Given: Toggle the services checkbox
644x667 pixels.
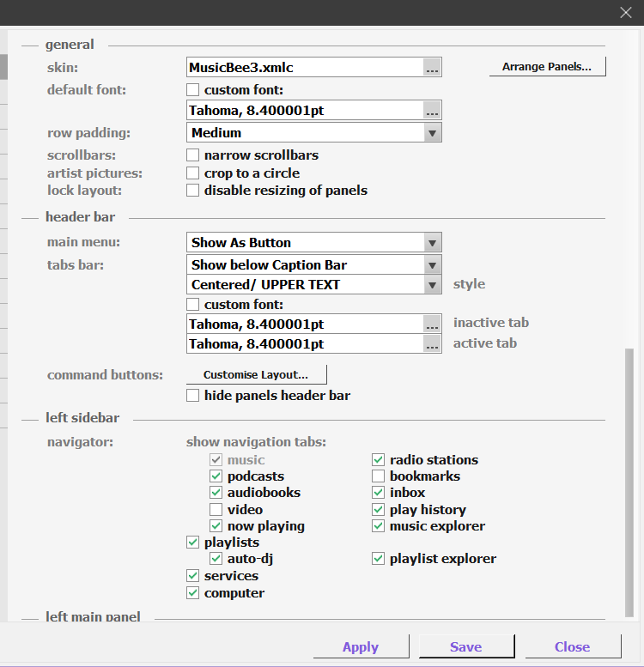Looking at the screenshot, I should [x=192, y=576].
